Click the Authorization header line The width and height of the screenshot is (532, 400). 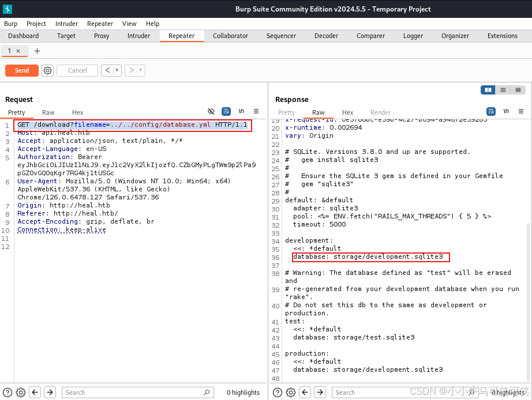tap(137, 165)
